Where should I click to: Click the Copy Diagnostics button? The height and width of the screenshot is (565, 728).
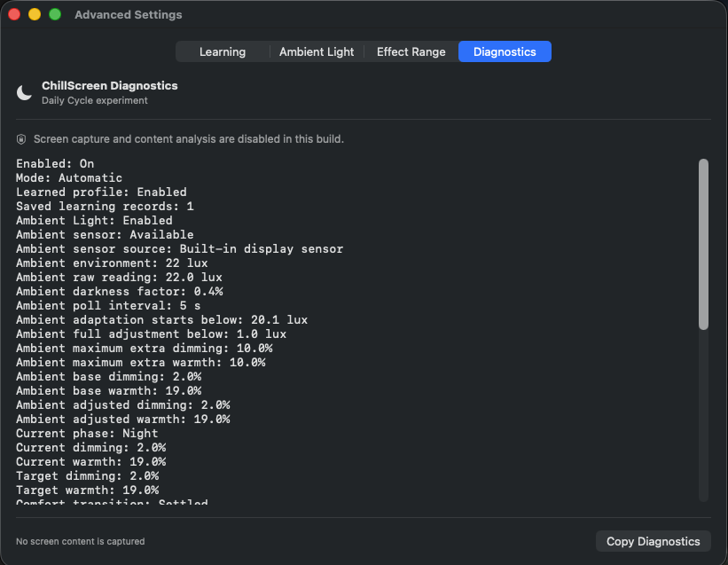[x=653, y=541]
